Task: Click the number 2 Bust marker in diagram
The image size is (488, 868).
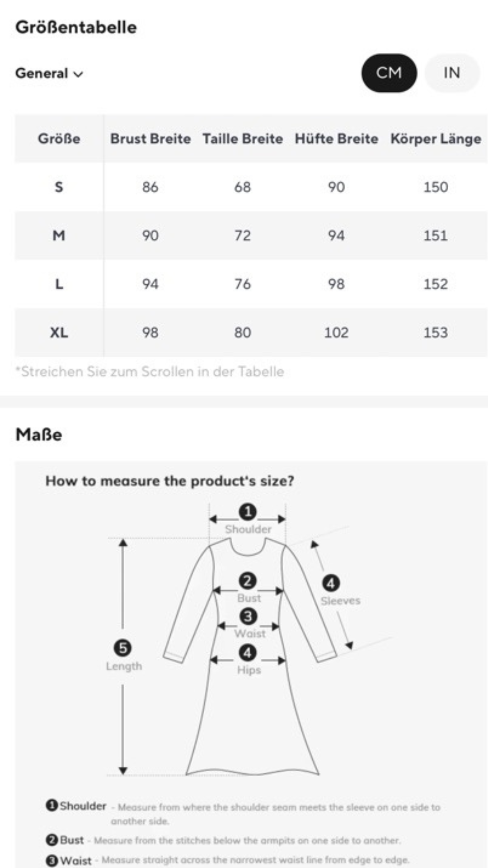Action: (x=248, y=581)
